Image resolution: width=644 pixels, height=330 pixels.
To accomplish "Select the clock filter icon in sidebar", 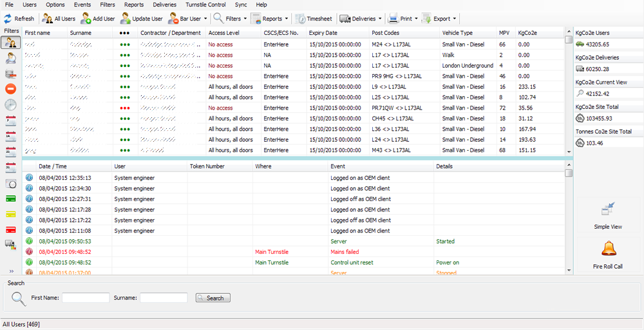I will click(x=11, y=105).
